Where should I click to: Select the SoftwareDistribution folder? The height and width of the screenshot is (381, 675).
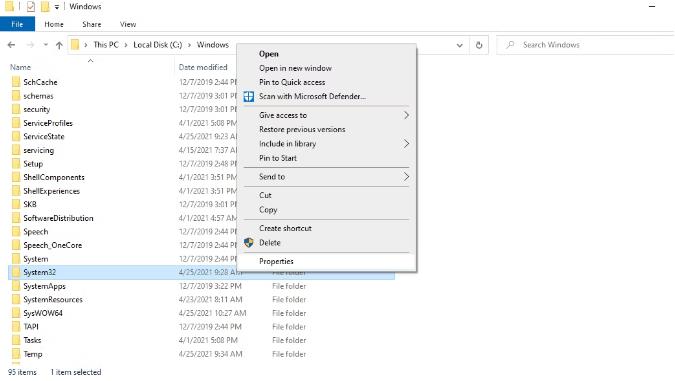click(58, 218)
